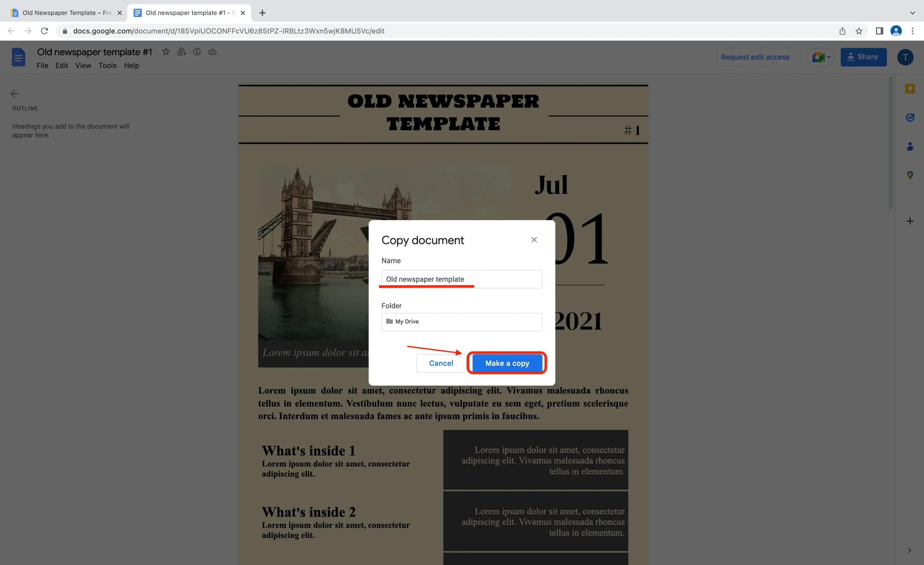Confirm with the Make a copy button
The height and width of the screenshot is (565, 924).
[507, 363]
